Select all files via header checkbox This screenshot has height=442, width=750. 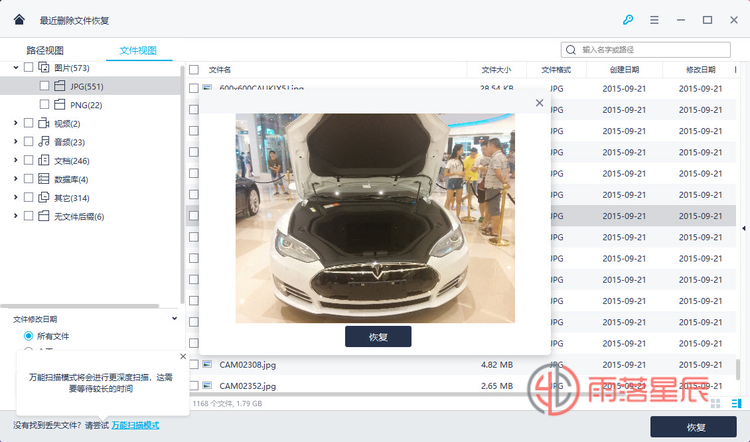pos(194,70)
